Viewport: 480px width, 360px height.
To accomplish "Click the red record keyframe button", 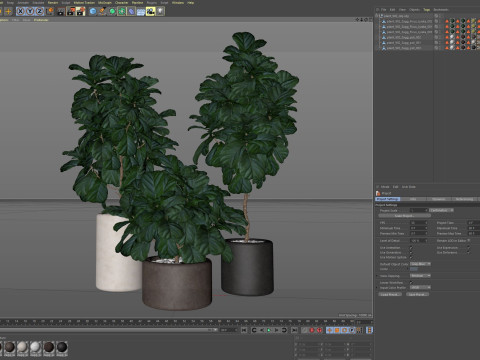I will coord(312,330).
